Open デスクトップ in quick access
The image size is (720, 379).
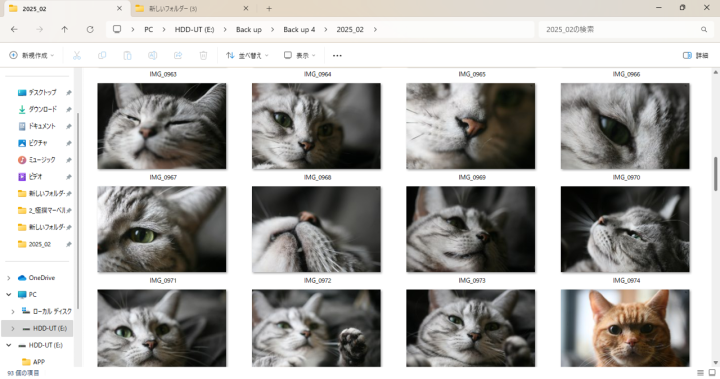click(44, 92)
